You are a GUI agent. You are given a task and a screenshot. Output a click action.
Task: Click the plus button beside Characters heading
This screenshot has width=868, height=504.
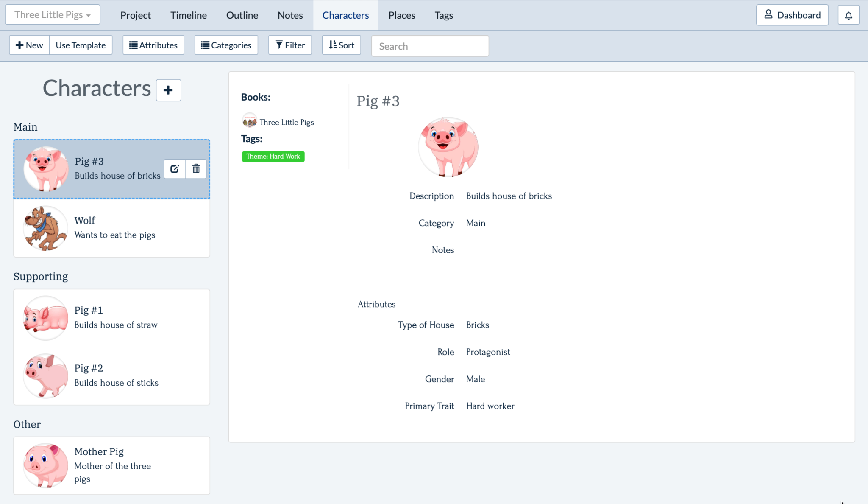[x=168, y=90]
